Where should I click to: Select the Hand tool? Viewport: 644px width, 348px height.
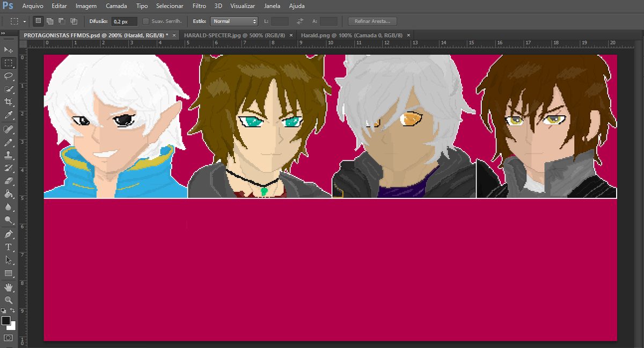click(x=8, y=287)
